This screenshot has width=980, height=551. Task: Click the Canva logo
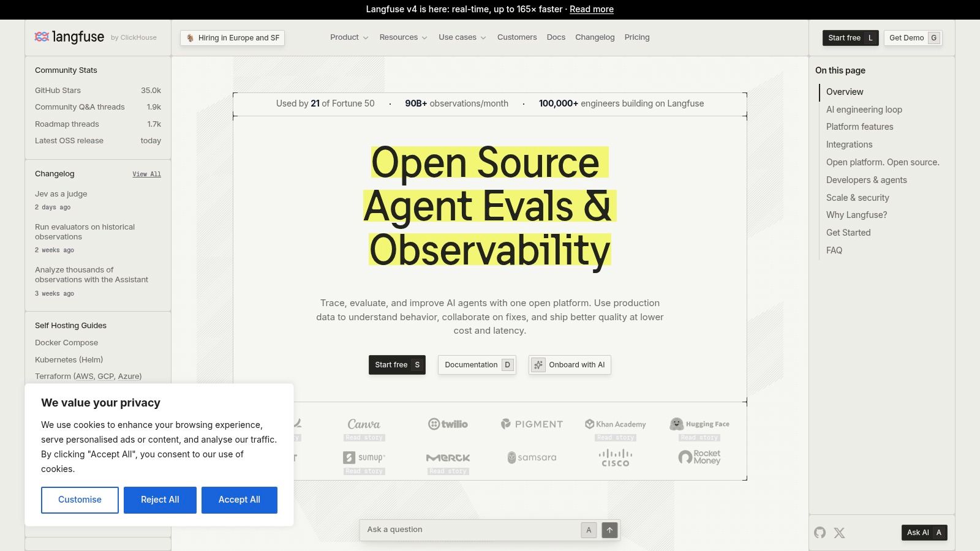point(364,424)
